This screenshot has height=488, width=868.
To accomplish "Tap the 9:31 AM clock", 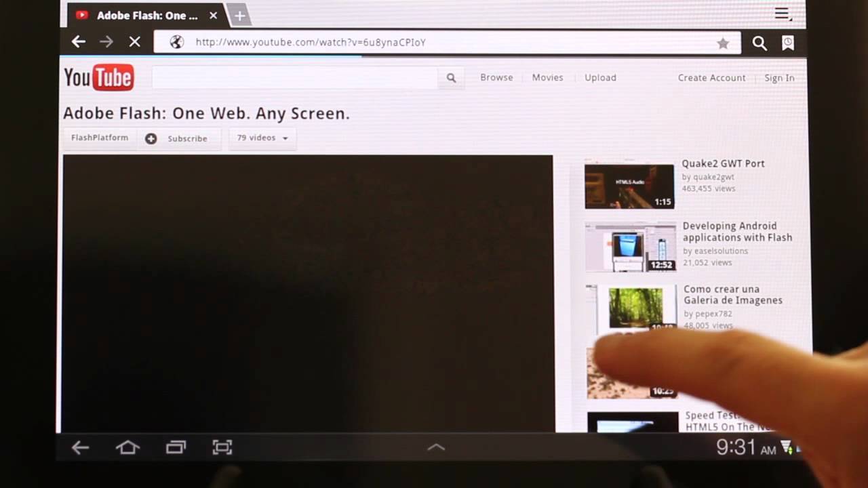I will [746, 447].
